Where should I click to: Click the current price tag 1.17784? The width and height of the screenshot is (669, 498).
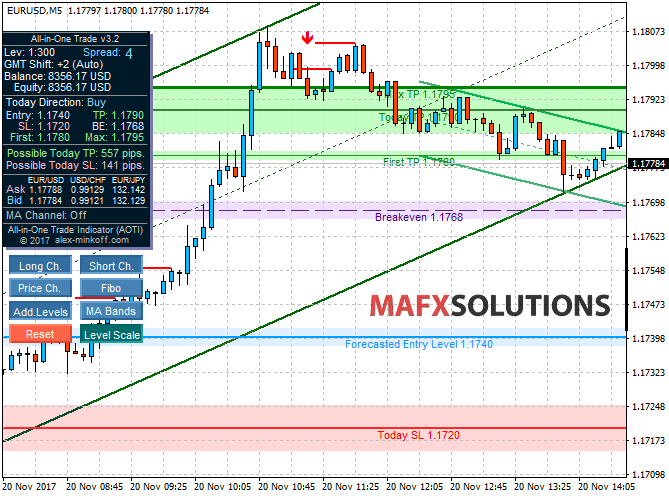[x=648, y=164]
